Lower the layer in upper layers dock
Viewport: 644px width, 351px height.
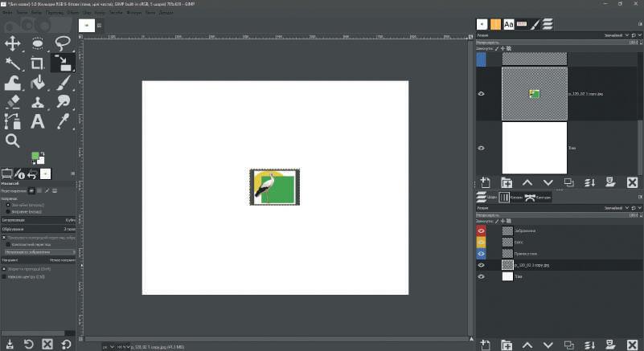click(548, 182)
